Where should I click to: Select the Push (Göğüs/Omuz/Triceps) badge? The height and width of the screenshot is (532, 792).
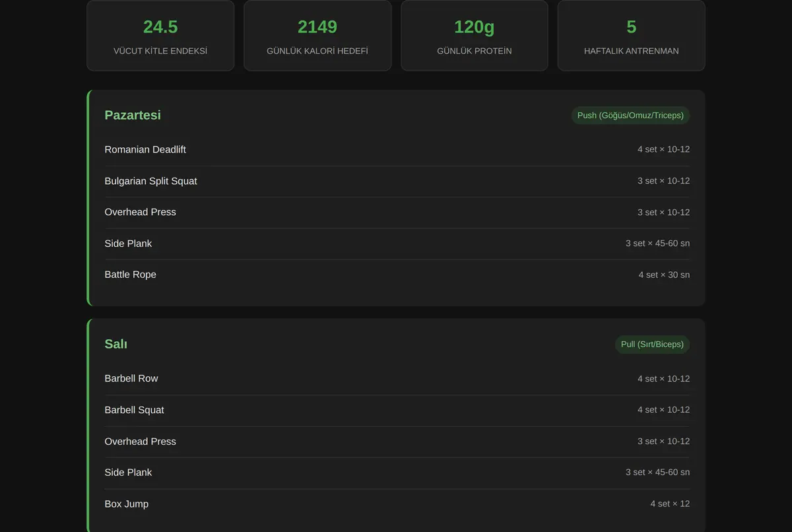point(630,116)
